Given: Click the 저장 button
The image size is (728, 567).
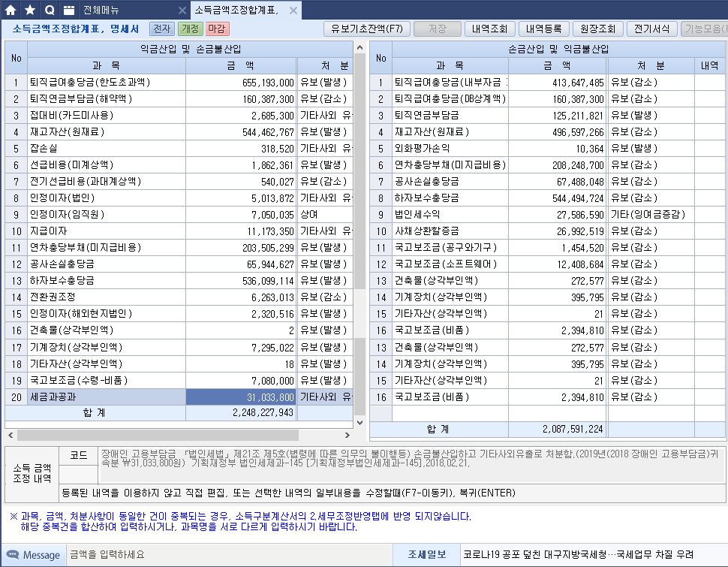Looking at the screenshot, I should pyautogui.click(x=438, y=29).
